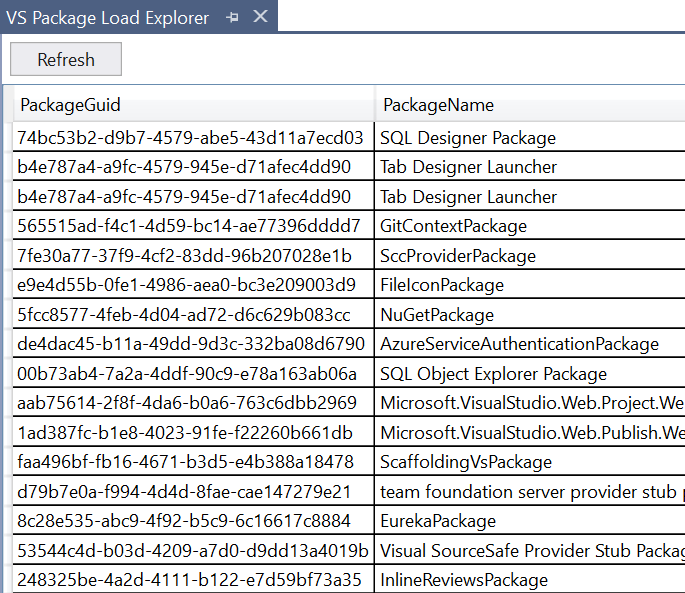Image resolution: width=685 pixels, height=593 pixels.
Task: Select GUID faa496bf-fb16-4671-b3d5-e4b388a18478
Action: tap(194, 462)
